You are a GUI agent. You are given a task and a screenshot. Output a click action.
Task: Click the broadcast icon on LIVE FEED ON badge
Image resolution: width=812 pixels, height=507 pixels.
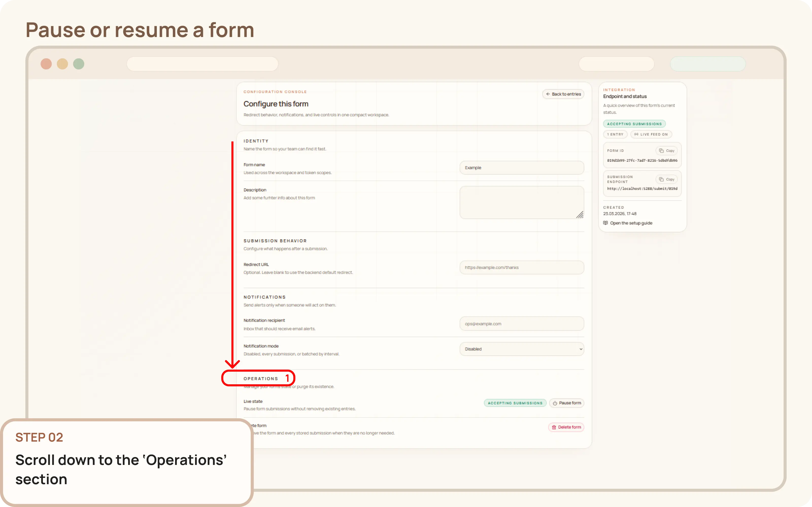coord(636,134)
